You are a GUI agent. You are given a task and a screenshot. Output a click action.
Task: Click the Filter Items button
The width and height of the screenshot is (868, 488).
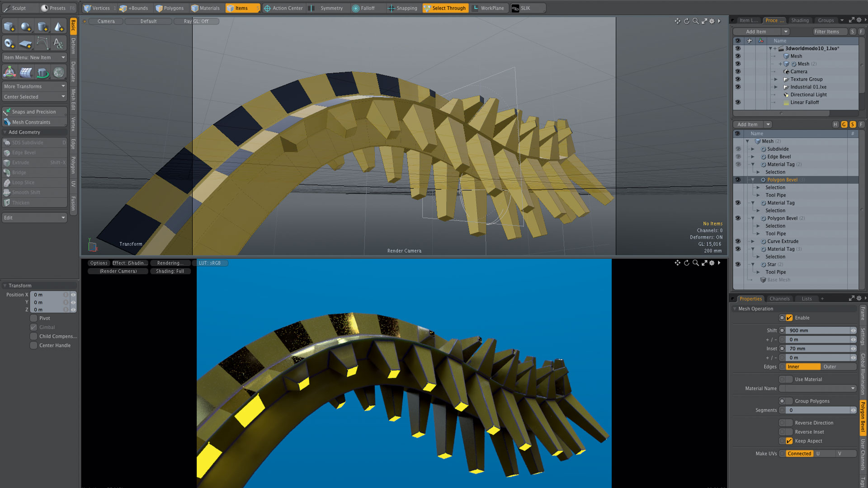(826, 32)
